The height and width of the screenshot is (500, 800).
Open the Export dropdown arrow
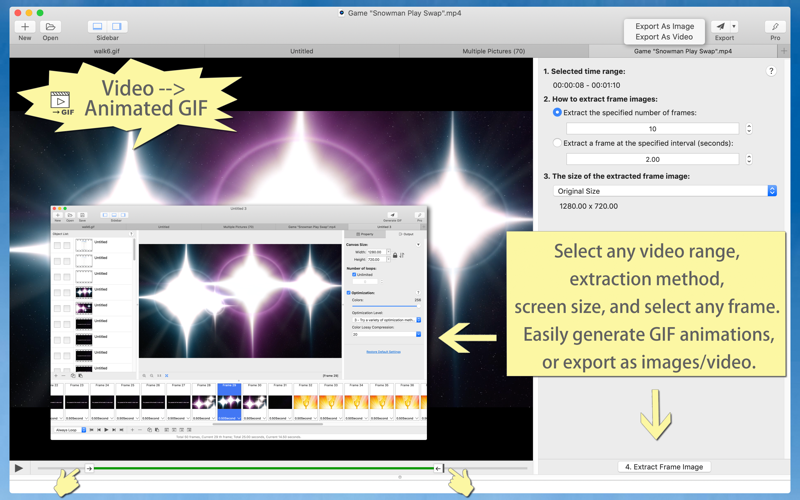(x=734, y=27)
